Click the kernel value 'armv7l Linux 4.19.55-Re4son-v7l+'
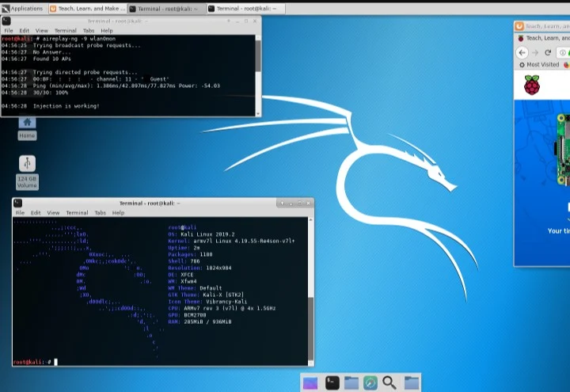Viewport: 570px width, 392px height. pyautogui.click(x=244, y=241)
